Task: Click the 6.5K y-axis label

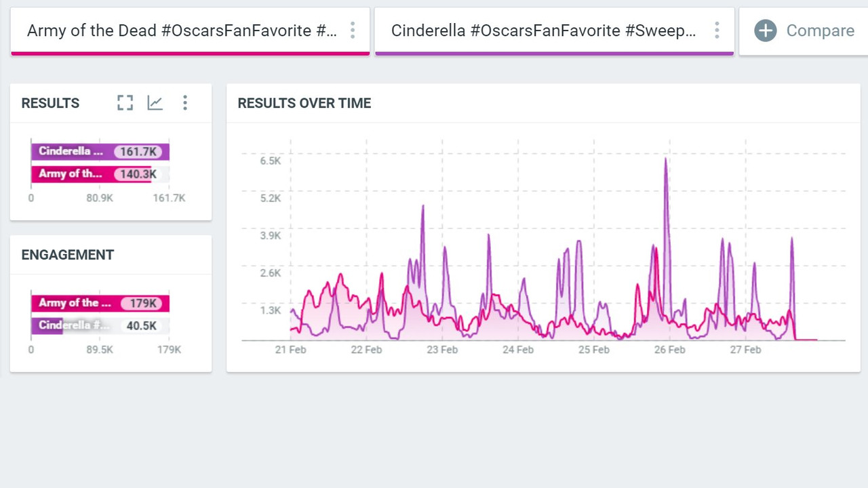Action: click(270, 161)
